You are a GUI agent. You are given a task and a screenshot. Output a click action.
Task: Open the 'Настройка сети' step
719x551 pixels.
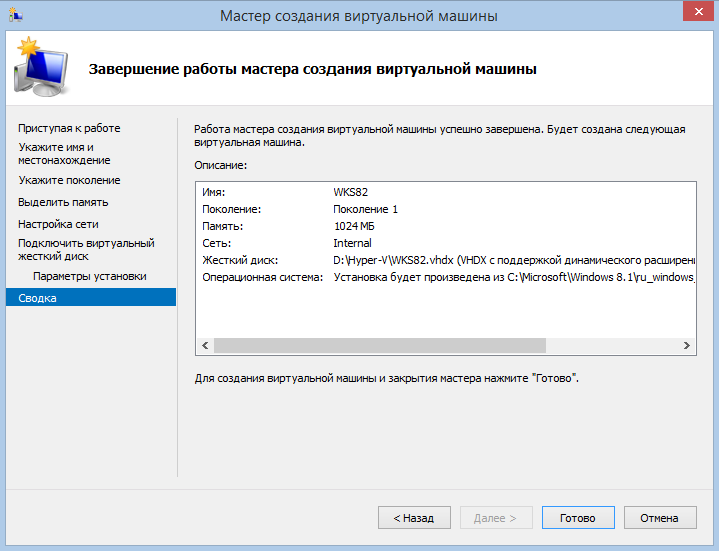pyautogui.click(x=58, y=224)
